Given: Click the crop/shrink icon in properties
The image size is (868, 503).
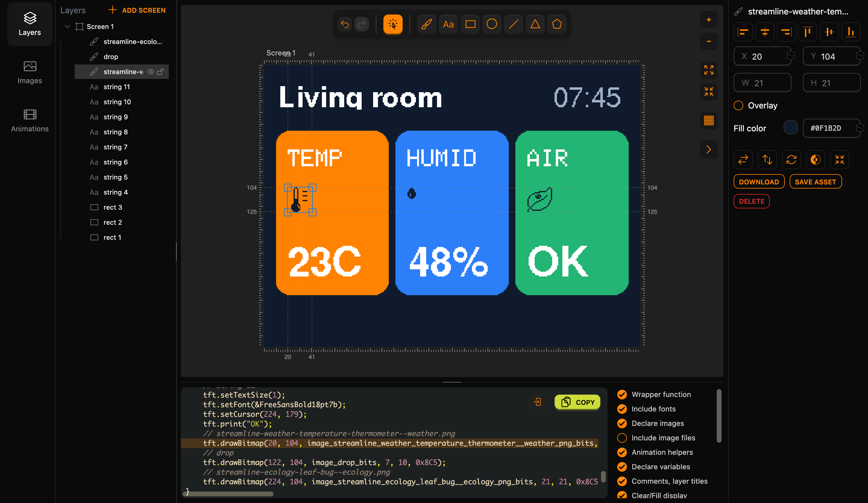Looking at the screenshot, I should (839, 159).
